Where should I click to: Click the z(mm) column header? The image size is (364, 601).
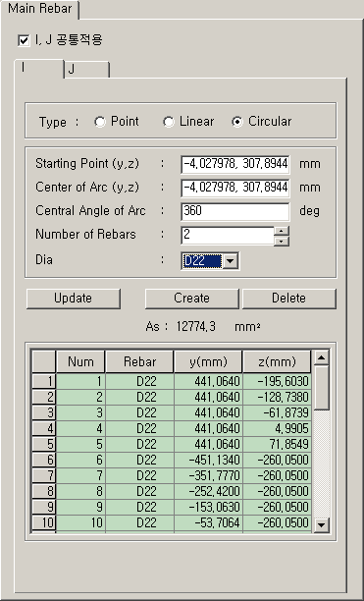277,361
